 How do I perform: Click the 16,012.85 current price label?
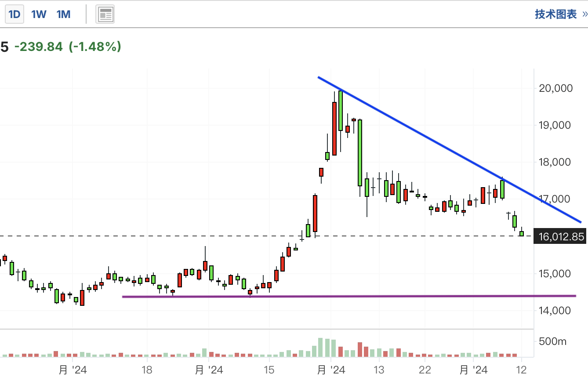tap(561, 237)
